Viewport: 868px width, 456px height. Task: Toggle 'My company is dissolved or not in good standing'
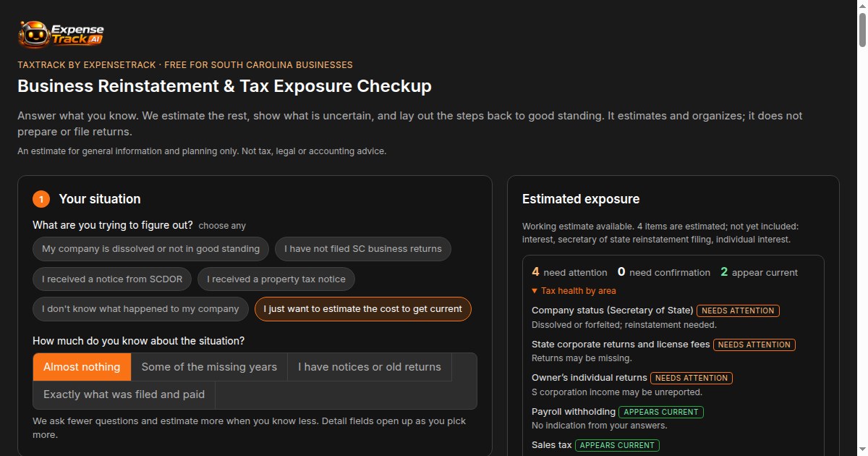150,249
